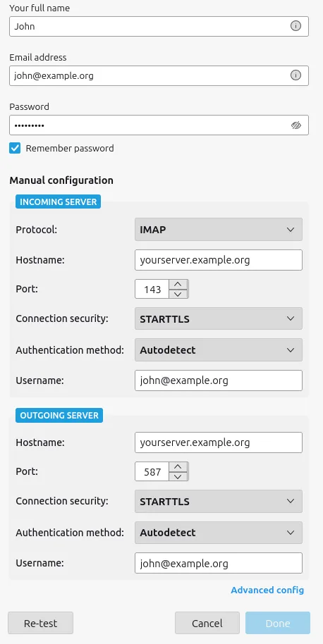This screenshot has width=323, height=644.
Task: Open outgoing Connection security STARTTLS dropdown
Action: point(218,502)
